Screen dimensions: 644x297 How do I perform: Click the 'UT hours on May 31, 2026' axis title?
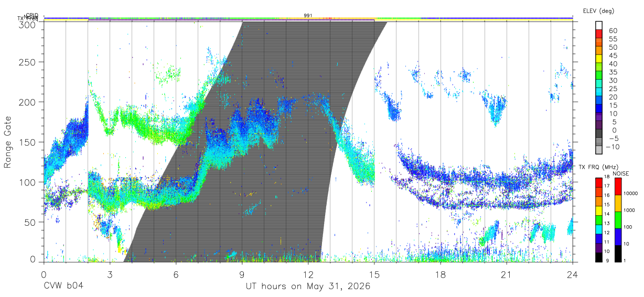click(308, 287)
